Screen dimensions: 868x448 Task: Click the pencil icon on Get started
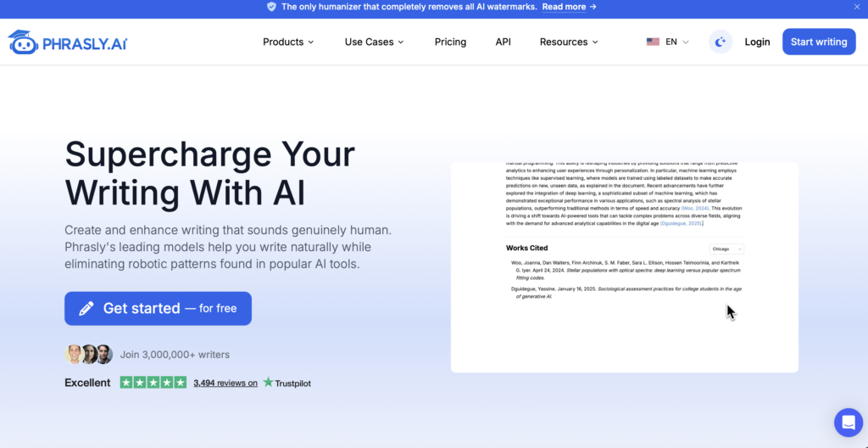tap(86, 309)
